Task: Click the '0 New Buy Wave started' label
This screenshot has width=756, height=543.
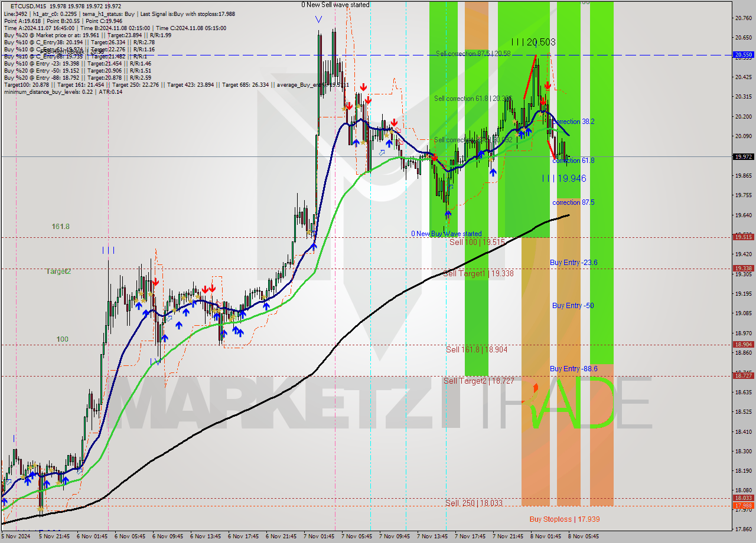Action: click(x=447, y=234)
